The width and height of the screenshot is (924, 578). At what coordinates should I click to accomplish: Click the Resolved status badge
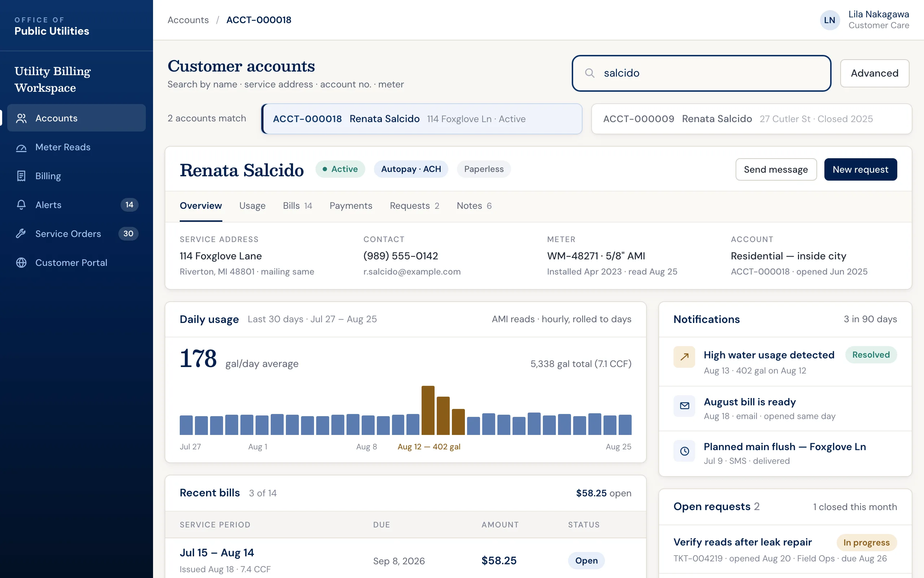click(871, 355)
